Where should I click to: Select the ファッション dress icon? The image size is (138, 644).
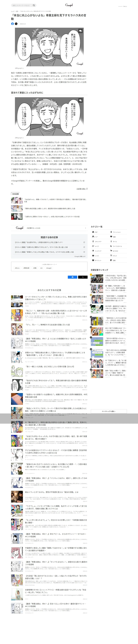point(111,232)
